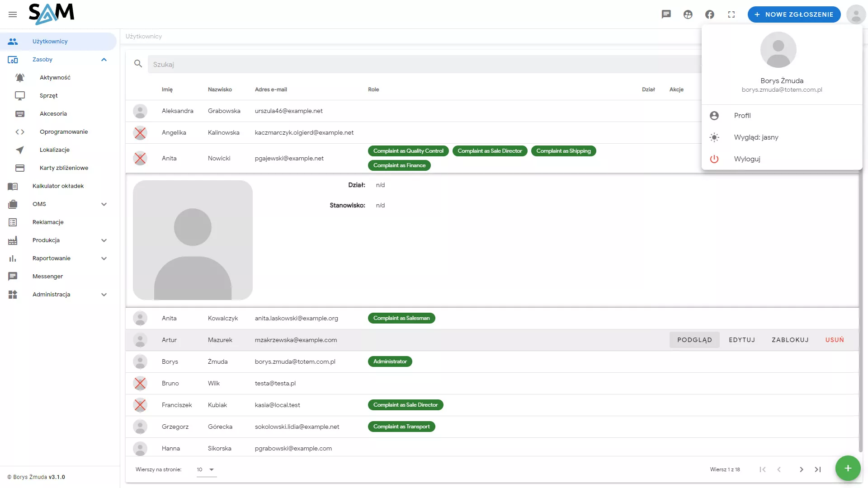Select Profil from user menu
Viewport: 868px width, 488px height.
[x=782, y=116]
